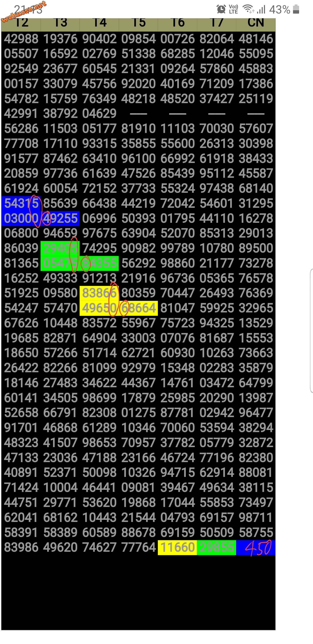
Task: Click the number 70060
Action: click(x=177, y=428)
